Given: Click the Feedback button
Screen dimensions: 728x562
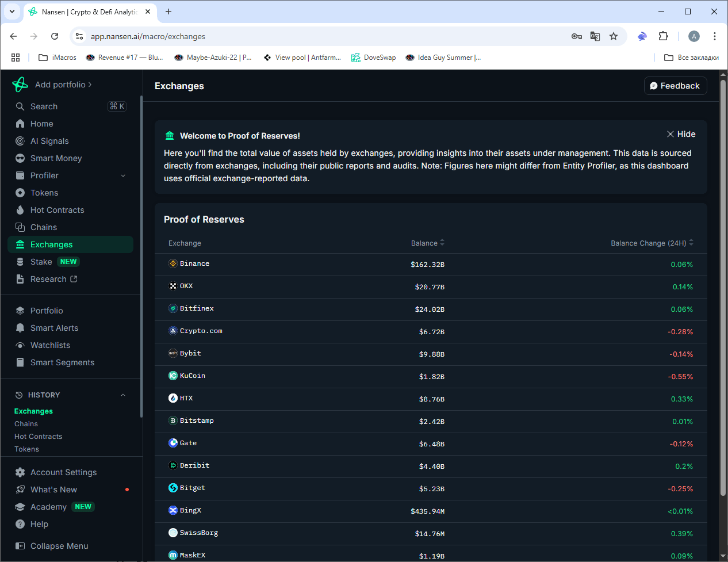Looking at the screenshot, I should pos(675,86).
